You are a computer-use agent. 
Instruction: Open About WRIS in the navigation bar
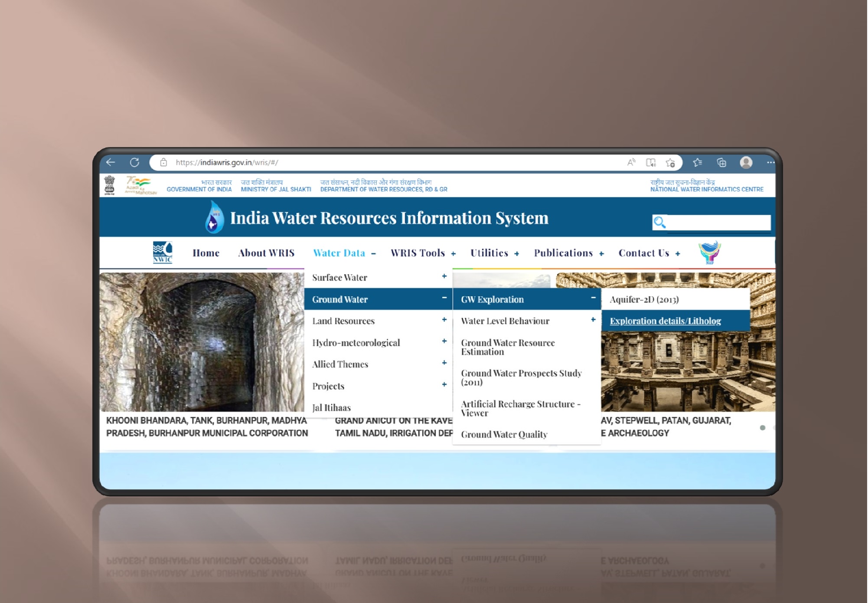[x=266, y=253]
